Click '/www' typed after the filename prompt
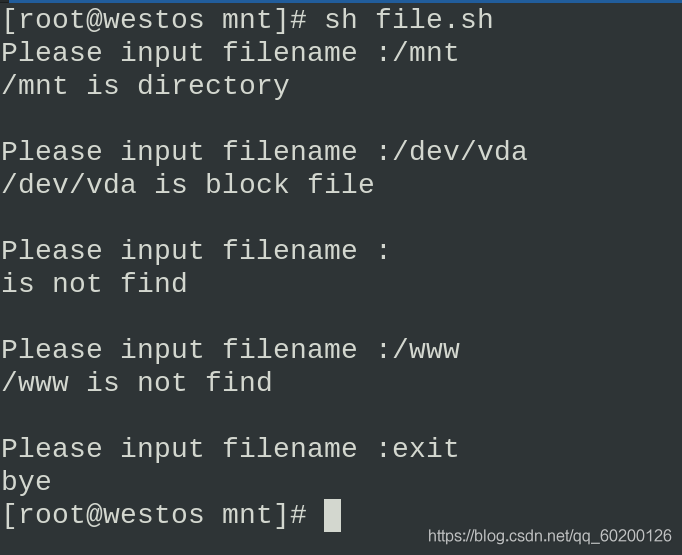The width and height of the screenshot is (682, 555). pyautogui.click(x=426, y=350)
